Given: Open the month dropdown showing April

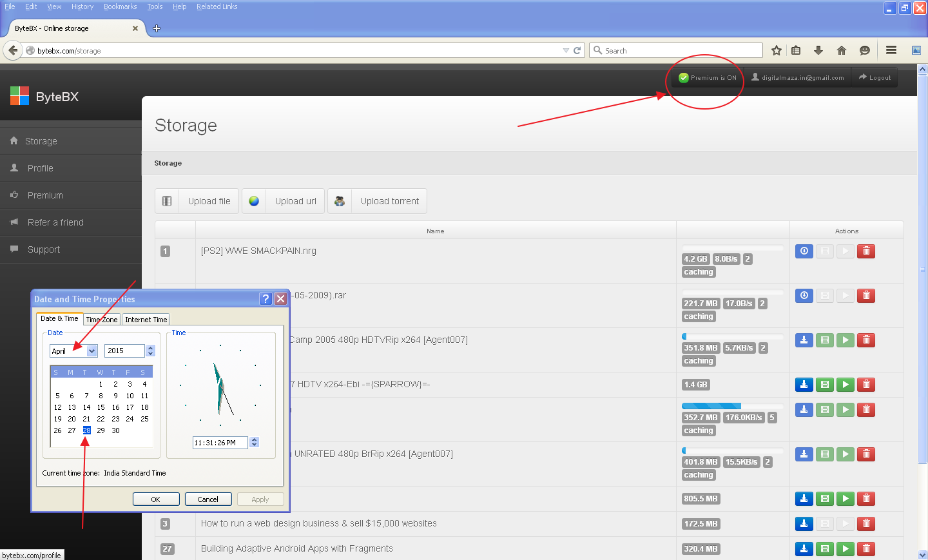Looking at the screenshot, I should 92,351.
